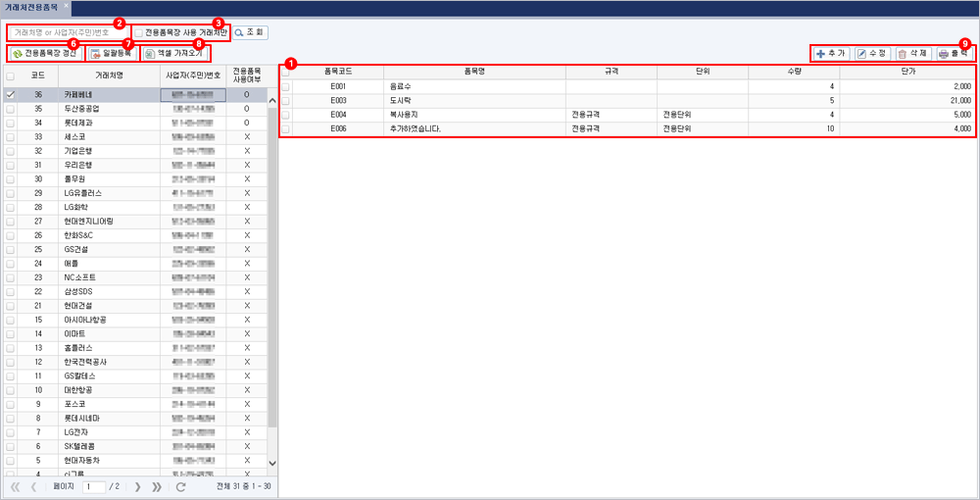Click the 추가하였습니다. item name cell

[475, 129]
